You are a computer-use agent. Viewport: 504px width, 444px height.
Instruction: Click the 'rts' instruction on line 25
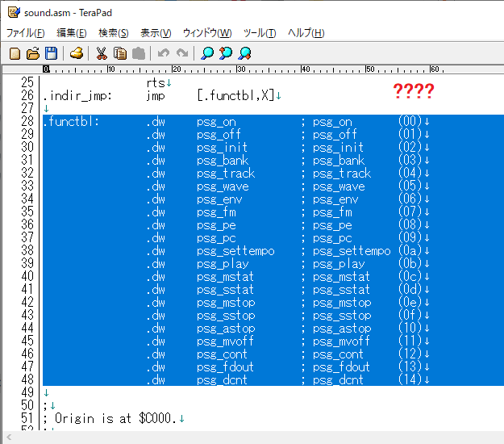pos(156,83)
